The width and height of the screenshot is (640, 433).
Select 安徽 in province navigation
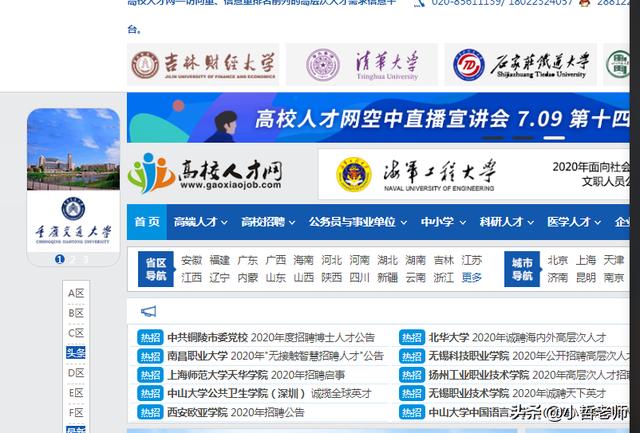[x=191, y=260]
